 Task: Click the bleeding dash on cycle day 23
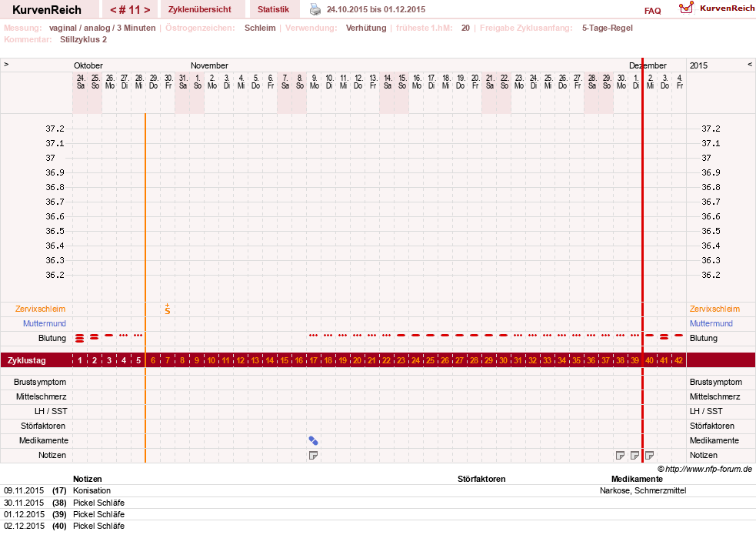point(401,335)
